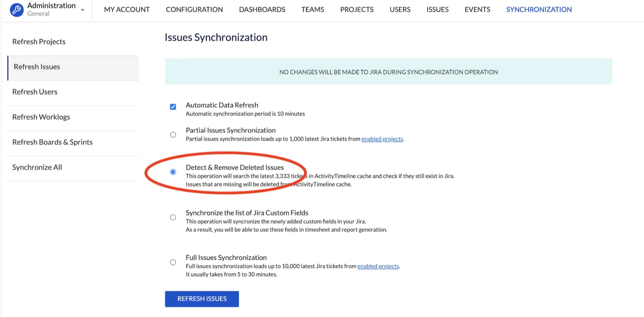
Task: Uncheck the Automatic Data Refresh checkbox
Action: (173, 107)
